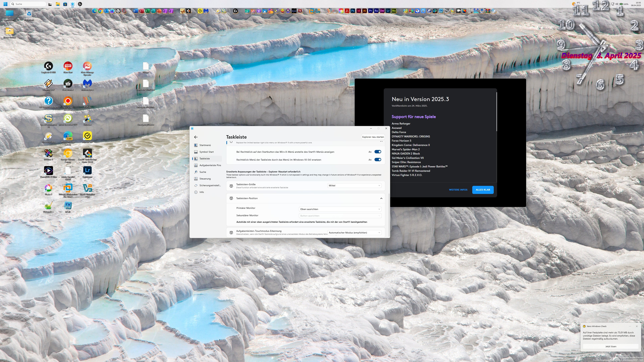Toggle Win+X menu on Startbutton right-click

tap(378, 152)
